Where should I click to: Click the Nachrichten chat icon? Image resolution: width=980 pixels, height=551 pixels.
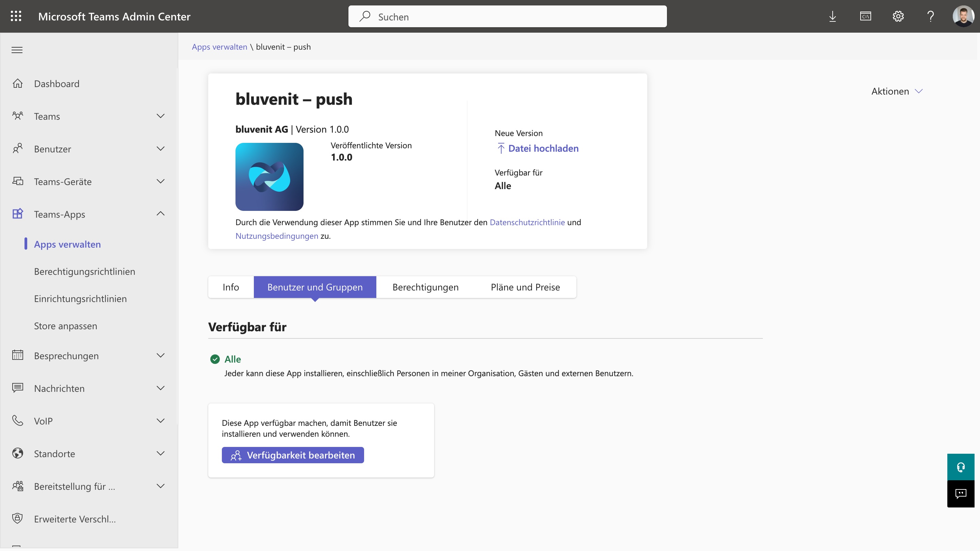tap(17, 388)
